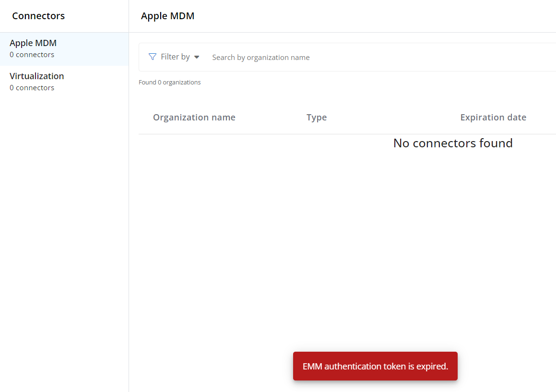Viewport: 556px width, 392px height.
Task: Click the No connectors found message
Action: tap(453, 143)
